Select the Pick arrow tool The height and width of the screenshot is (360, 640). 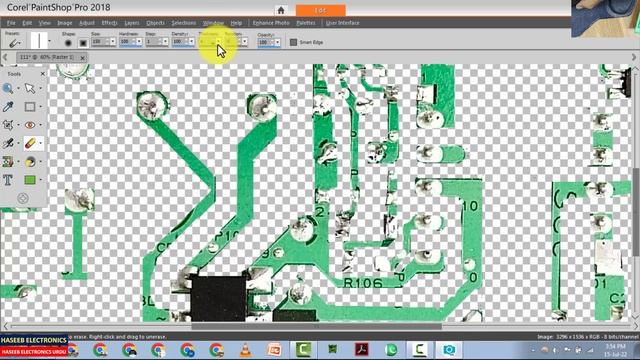[29, 88]
